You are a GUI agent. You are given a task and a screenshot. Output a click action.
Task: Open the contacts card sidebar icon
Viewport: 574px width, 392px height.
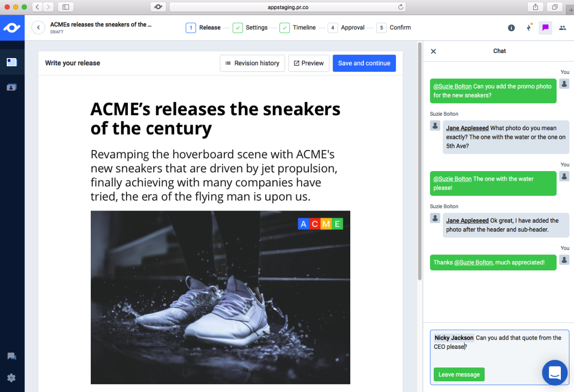(12, 87)
